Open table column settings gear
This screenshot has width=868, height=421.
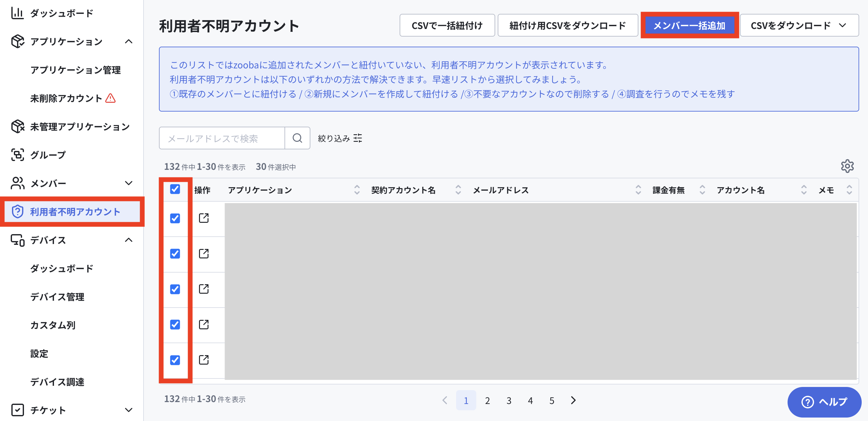(847, 166)
